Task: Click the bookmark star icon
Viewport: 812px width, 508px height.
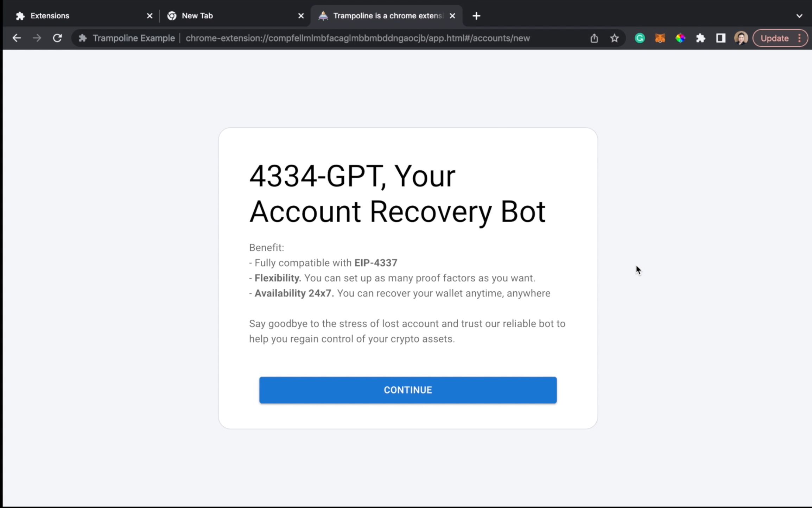Action: (x=614, y=38)
